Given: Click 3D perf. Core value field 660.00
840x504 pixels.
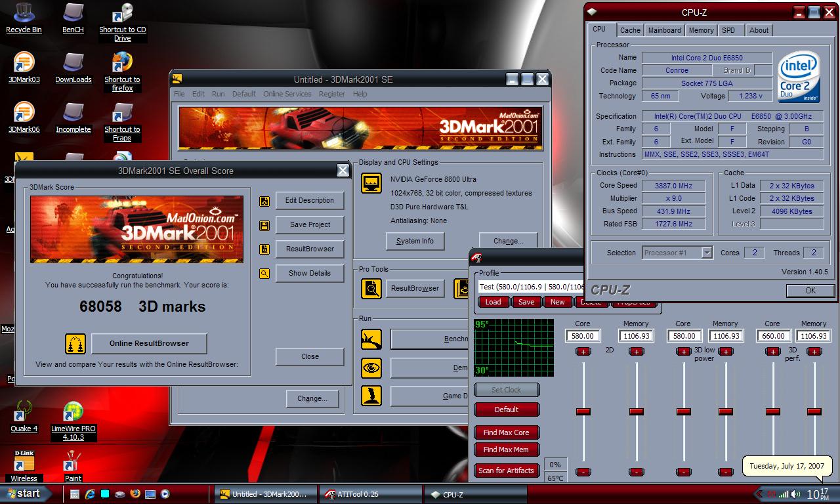Looking at the screenshot, I should tap(772, 335).
